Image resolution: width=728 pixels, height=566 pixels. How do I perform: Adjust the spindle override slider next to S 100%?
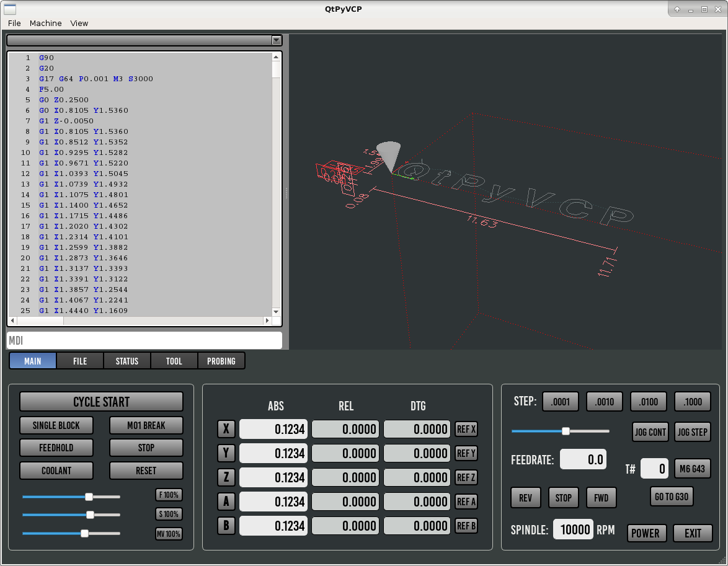[71, 515]
